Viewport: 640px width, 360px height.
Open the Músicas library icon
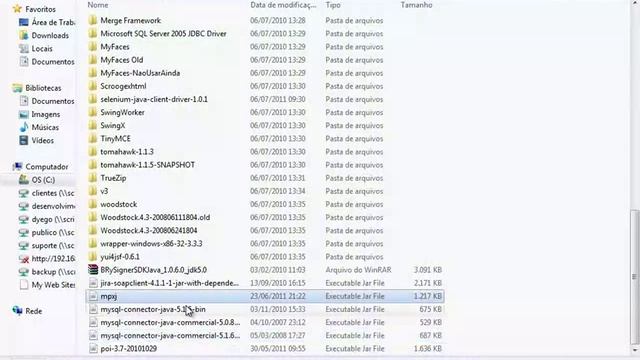(24, 127)
